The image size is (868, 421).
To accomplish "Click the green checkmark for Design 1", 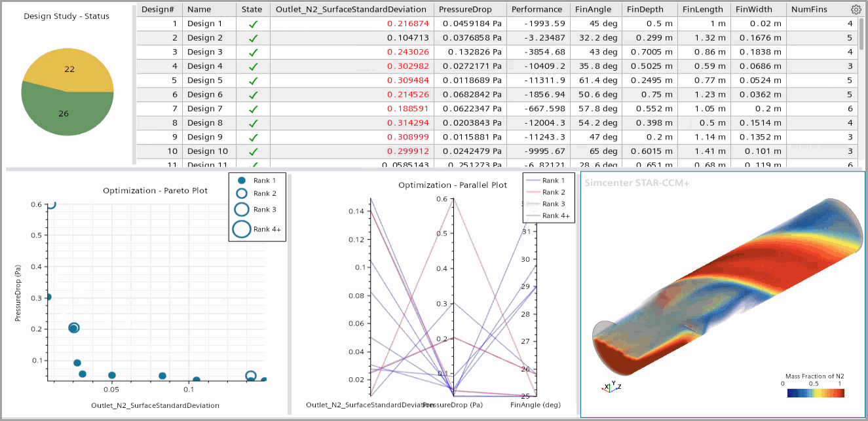I will coord(254,24).
